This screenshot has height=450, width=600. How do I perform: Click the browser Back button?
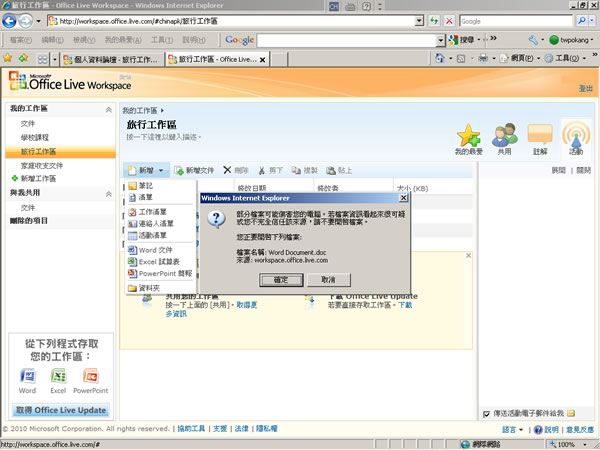(9, 21)
